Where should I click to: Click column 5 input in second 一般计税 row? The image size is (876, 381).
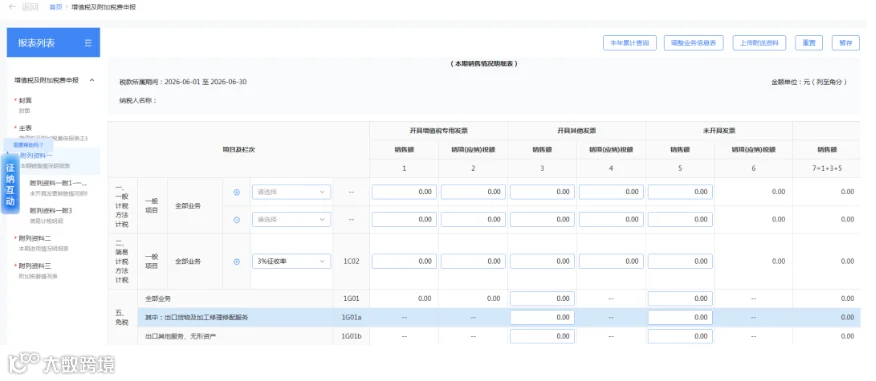pyautogui.click(x=680, y=220)
